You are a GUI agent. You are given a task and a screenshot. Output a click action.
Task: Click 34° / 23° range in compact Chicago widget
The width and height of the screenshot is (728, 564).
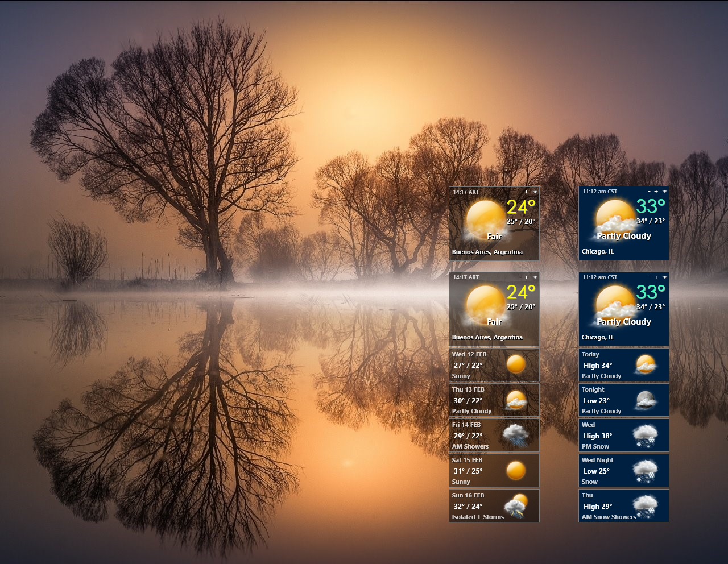[x=651, y=221]
